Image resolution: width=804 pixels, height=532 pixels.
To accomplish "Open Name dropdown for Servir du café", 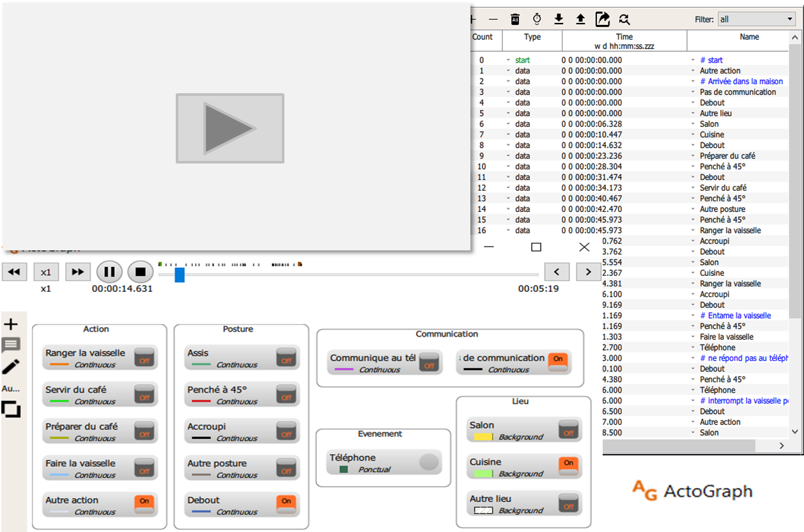I will [x=693, y=188].
